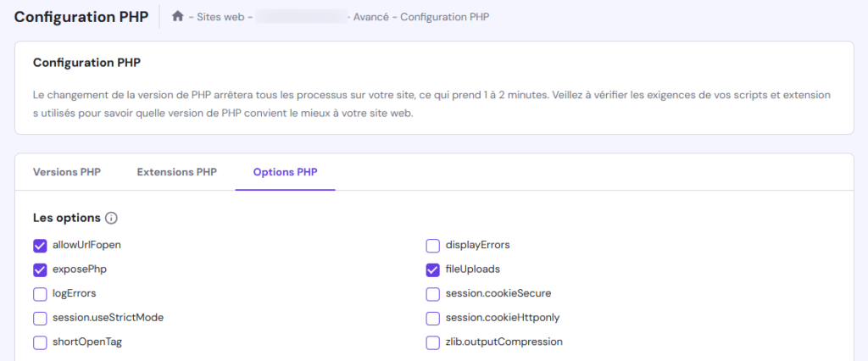868x361 pixels.
Task: Switch to the Versions PHP tab
Action: pyautogui.click(x=67, y=172)
